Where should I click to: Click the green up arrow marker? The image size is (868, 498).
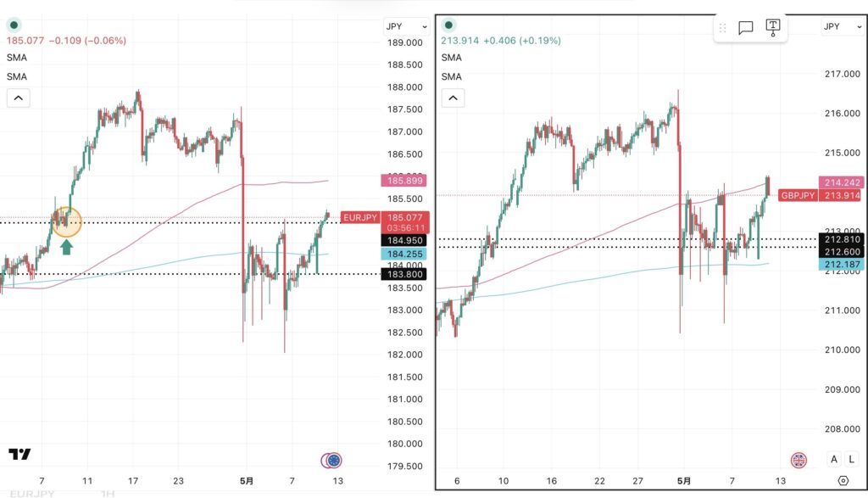pyautogui.click(x=66, y=247)
